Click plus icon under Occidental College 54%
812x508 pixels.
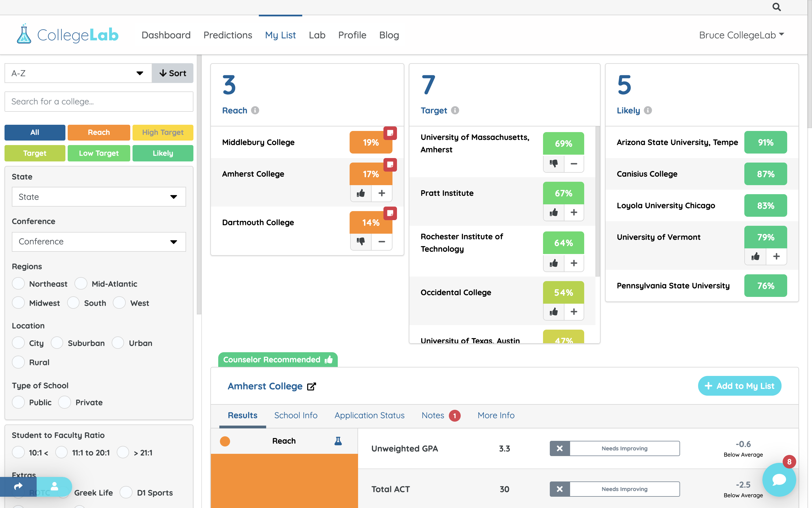(x=574, y=312)
